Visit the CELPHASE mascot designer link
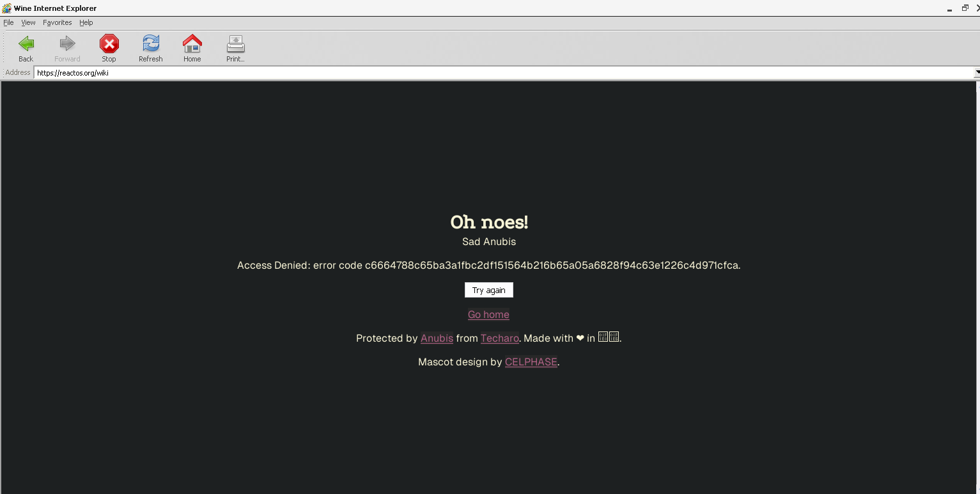Image resolution: width=980 pixels, height=494 pixels. [x=531, y=362]
